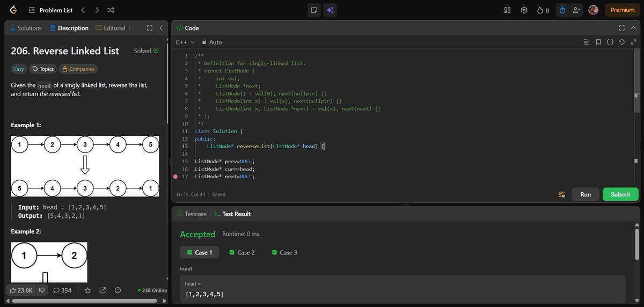Viewport: 644px width, 307px height.
Task: Click the curly braces snippet icon
Action: 610,42
